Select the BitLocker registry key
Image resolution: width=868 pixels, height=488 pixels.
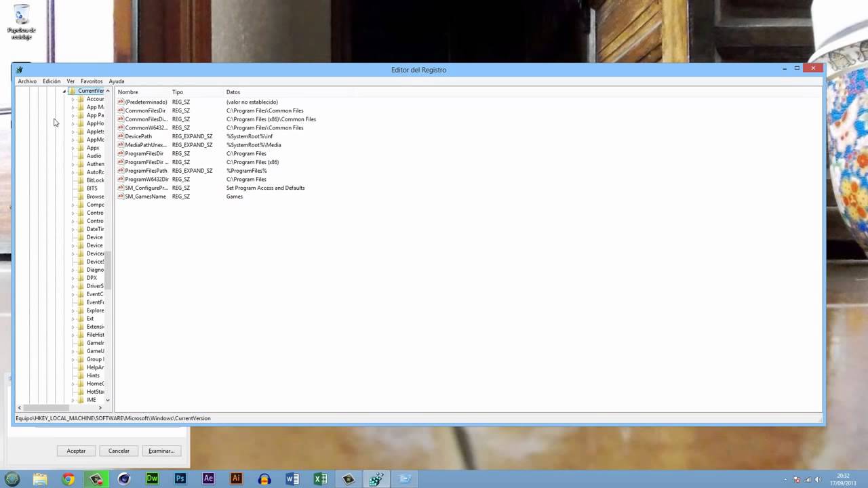pos(96,180)
